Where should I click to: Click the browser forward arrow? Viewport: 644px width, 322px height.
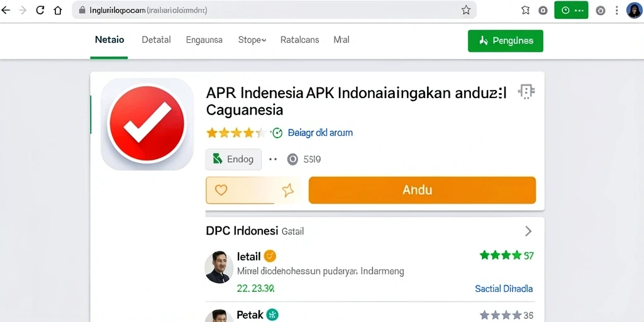tap(23, 10)
